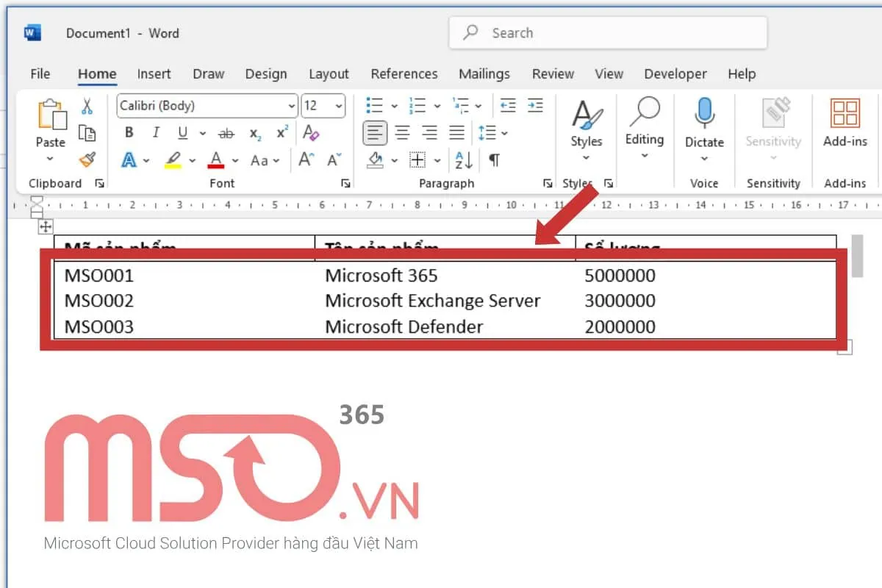Switch to the Insert tab
Image resolution: width=882 pixels, height=588 pixels.
(154, 73)
